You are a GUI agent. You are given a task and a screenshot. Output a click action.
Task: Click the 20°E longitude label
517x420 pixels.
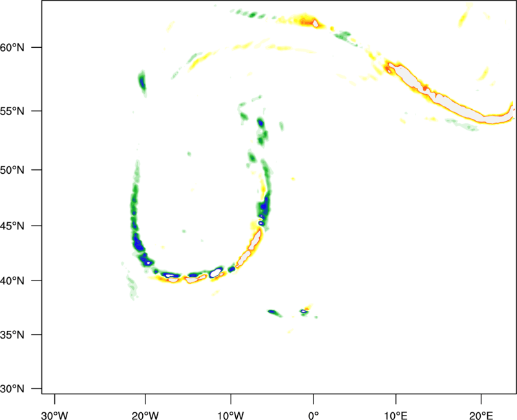(x=481, y=415)
